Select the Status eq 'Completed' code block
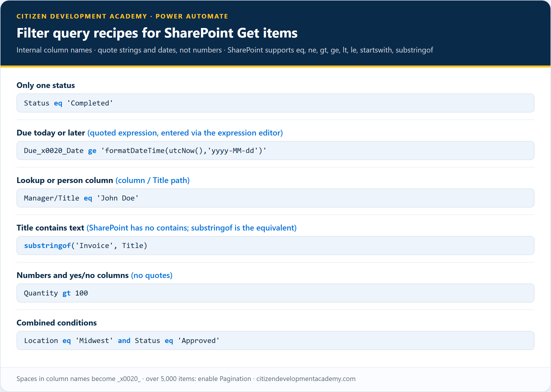The width and height of the screenshot is (551, 392). [275, 103]
